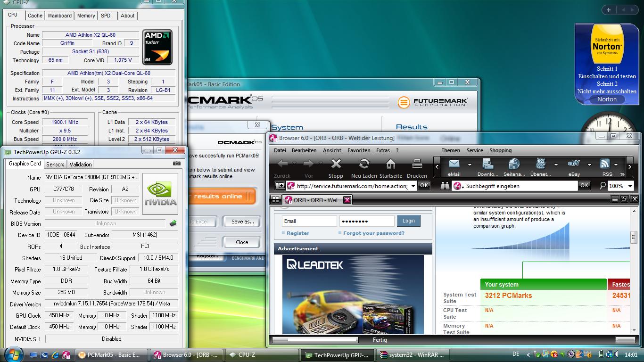This screenshot has width=644, height=362.
Task: Click orange results online button in PCMark05
Action: point(222,196)
